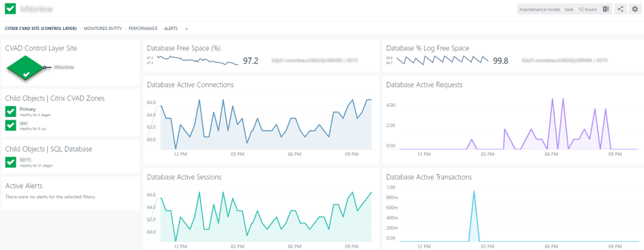This screenshot has width=644, height=250.
Task: Click the green check for Primary zone
Action: tap(11, 111)
